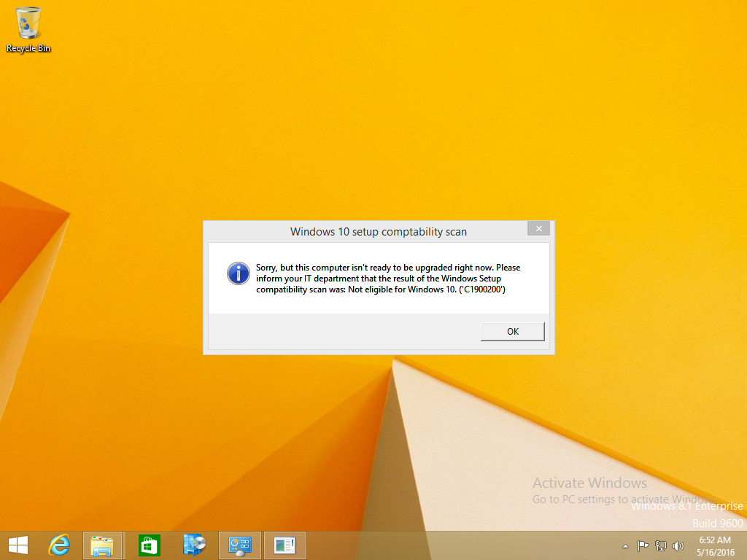Open the Windows Store taskbar icon
The image size is (747, 560).
[x=149, y=545]
